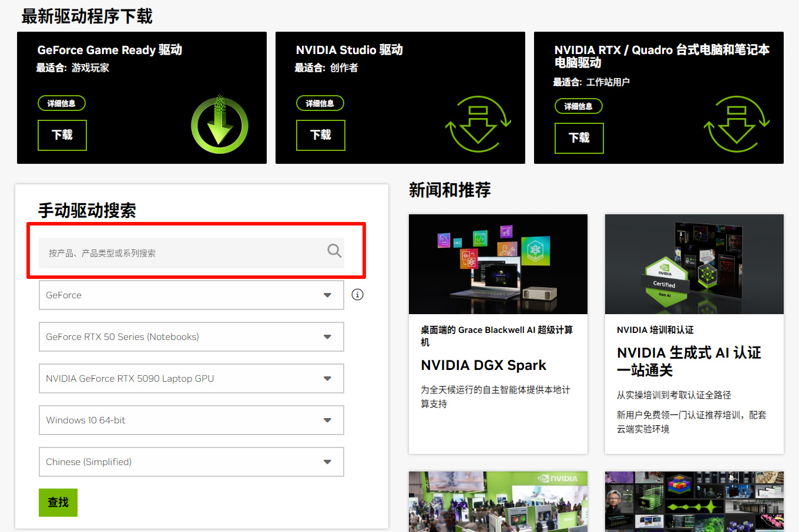This screenshot has width=799, height=532.
Task: Open the NVIDIA DGX Spark headline
Action: pyautogui.click(x=484, y=365)
